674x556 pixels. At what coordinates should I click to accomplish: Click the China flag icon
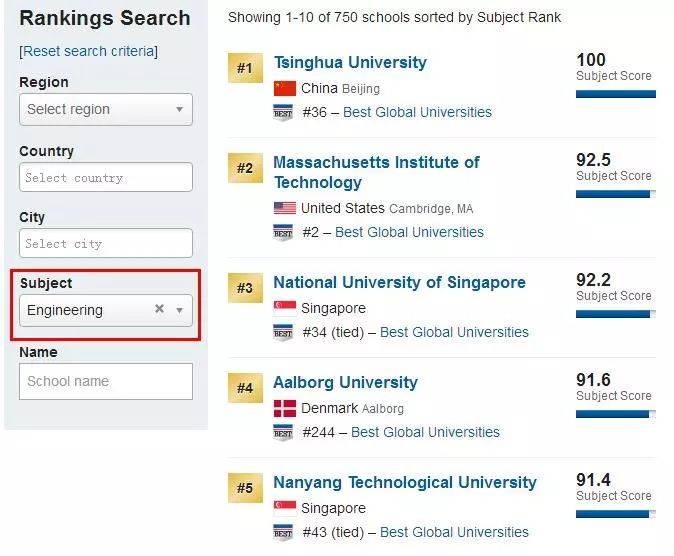[285, 88]
